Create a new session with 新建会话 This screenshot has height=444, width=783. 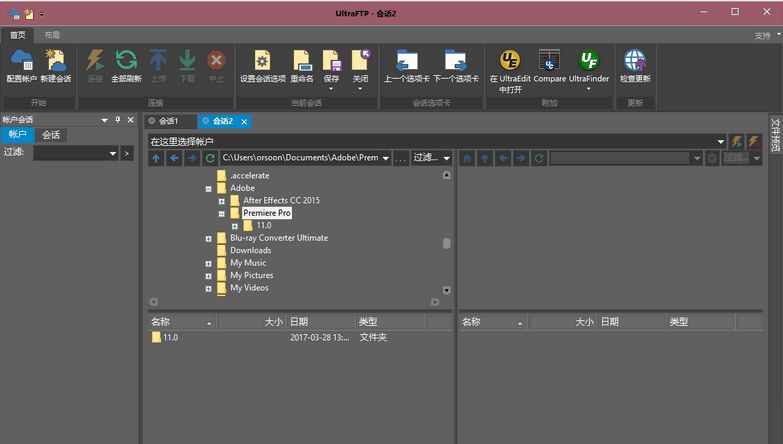pos(55,60)
